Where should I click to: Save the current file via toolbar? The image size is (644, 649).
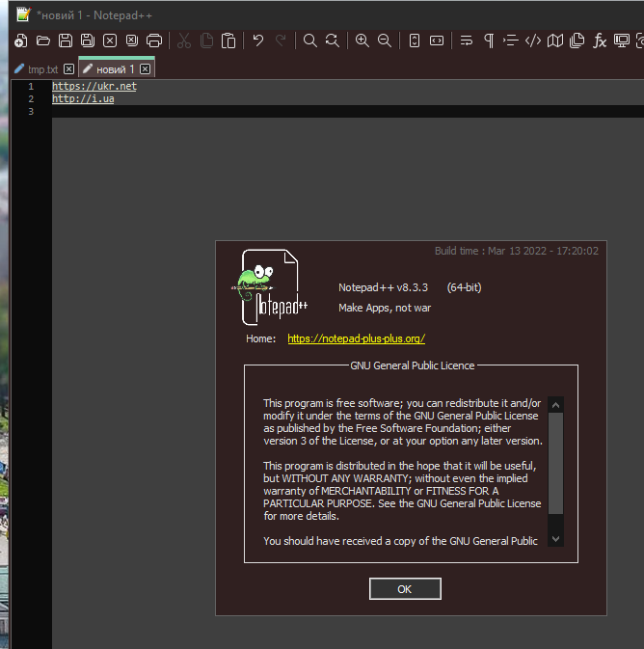click(66, 41)
